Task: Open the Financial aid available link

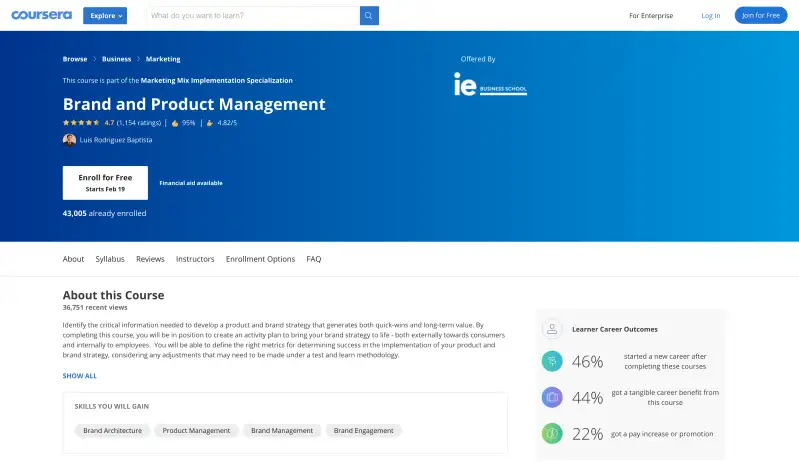Action: coord(191,183)
